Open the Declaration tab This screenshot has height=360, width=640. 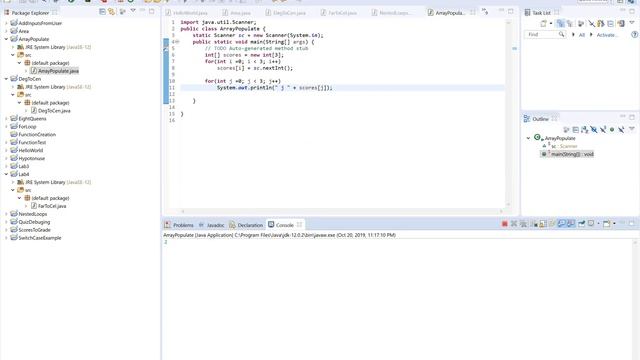[x=246, y=225]
